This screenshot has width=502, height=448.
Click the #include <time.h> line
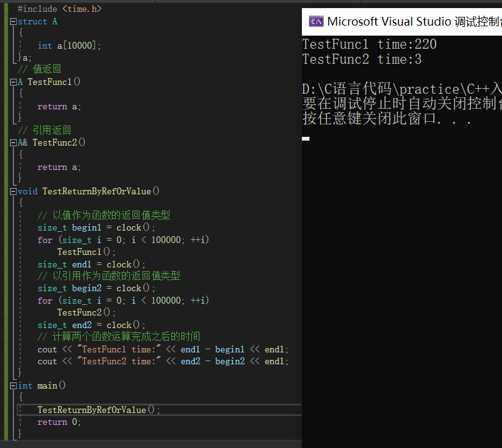click(x=59, y=9)
